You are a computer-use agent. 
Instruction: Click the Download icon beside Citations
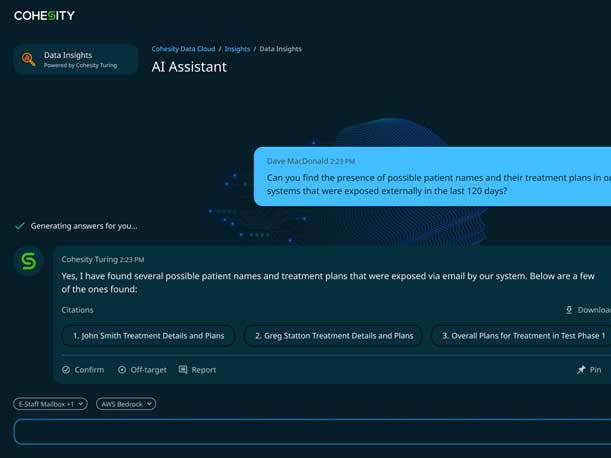[x=569, y=310]
